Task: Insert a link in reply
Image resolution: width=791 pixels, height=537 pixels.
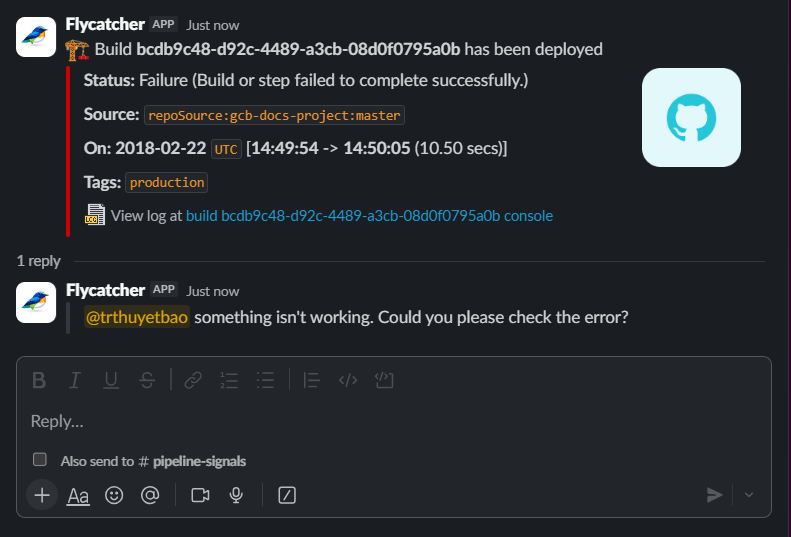Action: pos(193,380)
